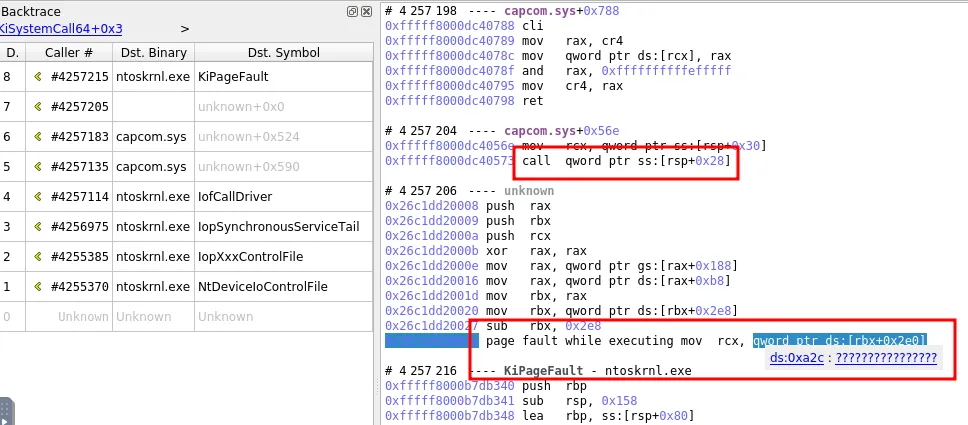
Task: Click the caller arrow icon for #4255385
Action: point(38,256)
